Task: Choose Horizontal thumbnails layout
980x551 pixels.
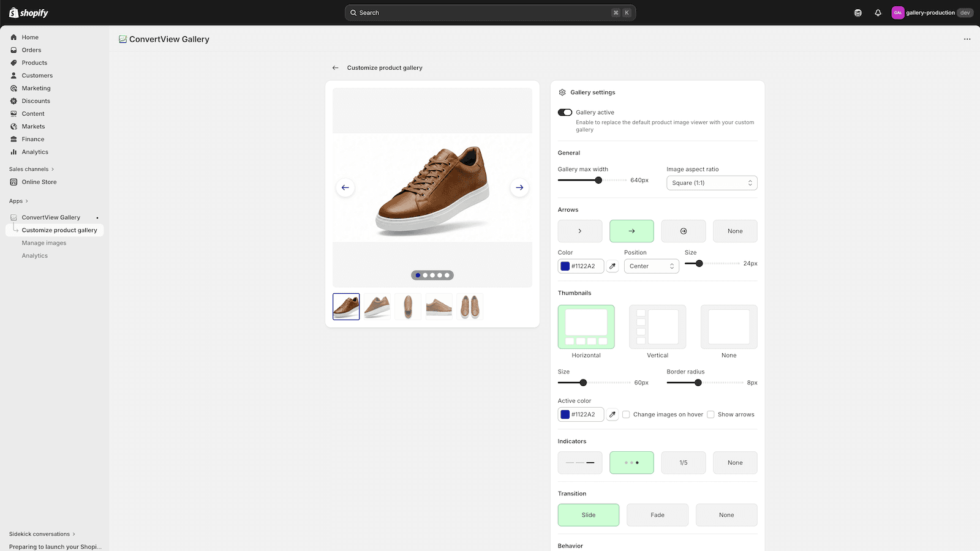Action: click(586, 327)
